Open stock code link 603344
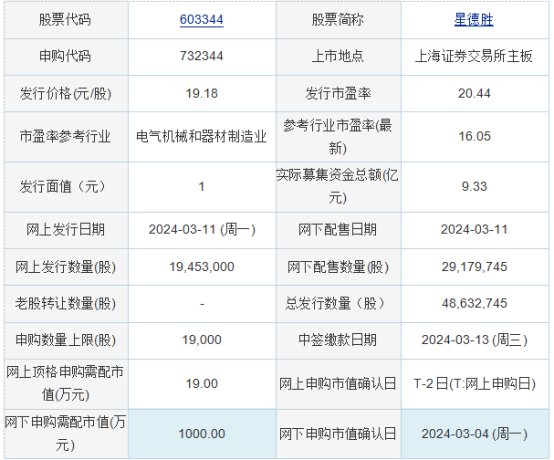The image size is (554, 460). tap(201, 19)
